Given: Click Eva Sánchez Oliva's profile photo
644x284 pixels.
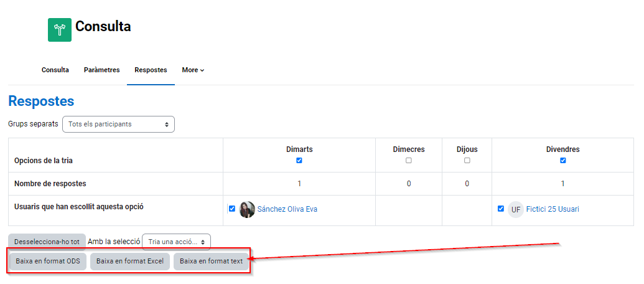Looking at the screenshot, I should click(x=247, y=209).
